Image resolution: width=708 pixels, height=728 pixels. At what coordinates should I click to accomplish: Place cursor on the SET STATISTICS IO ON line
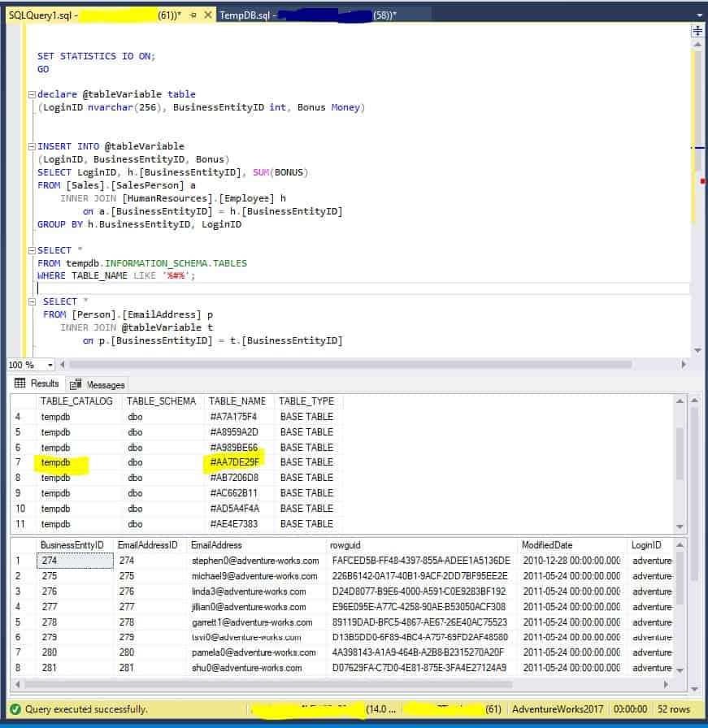[x=96, y=56]
